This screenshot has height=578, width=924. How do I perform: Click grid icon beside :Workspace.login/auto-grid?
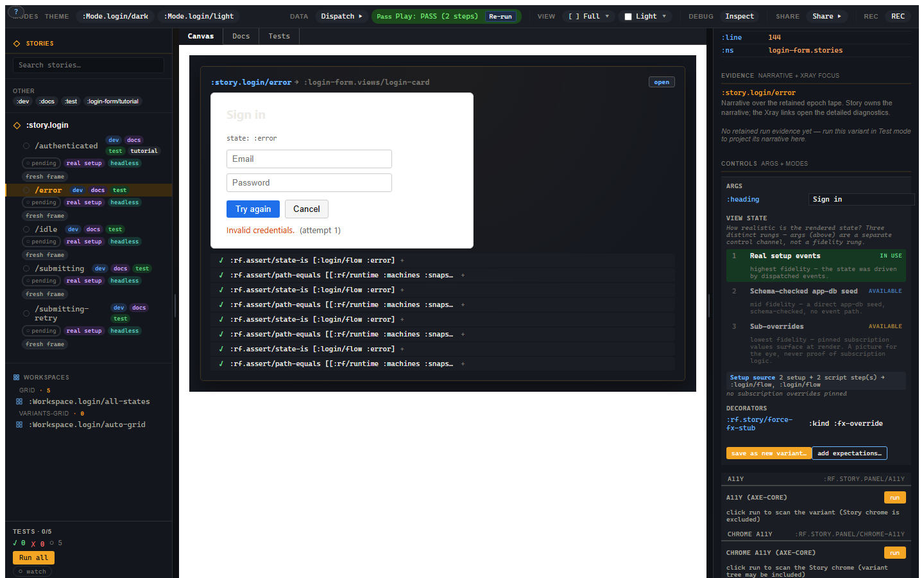(x=19, y=425)
